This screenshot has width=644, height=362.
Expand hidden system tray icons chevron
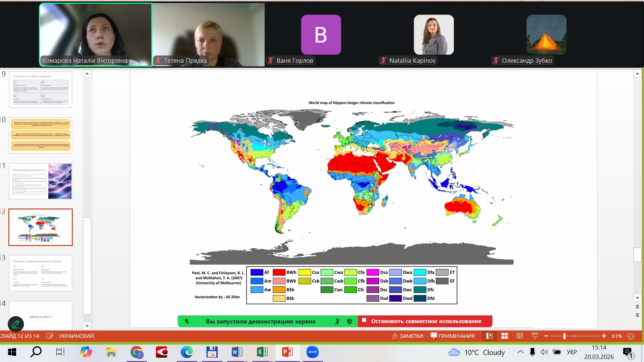pyautogui.click(x=520, y=352)
